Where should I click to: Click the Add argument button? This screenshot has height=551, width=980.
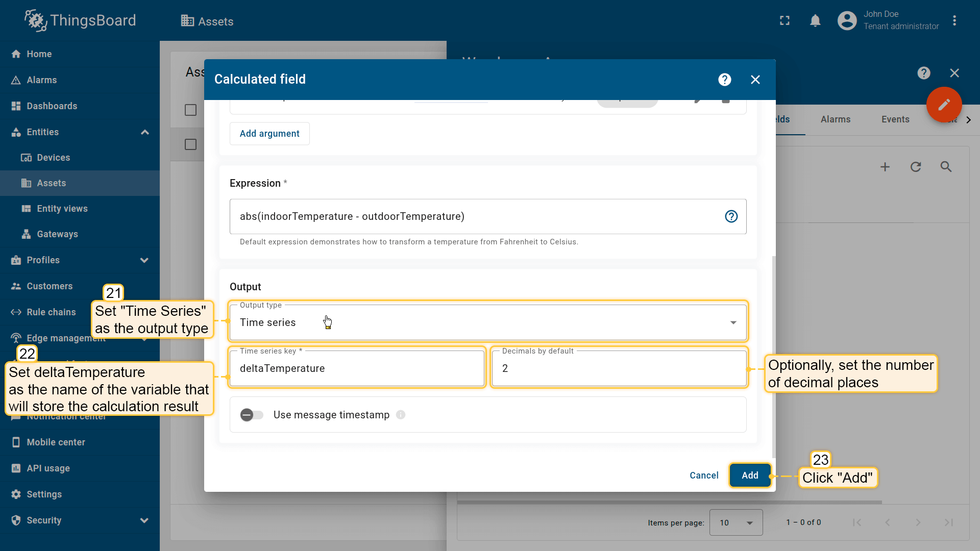click(x=269, y=134)
